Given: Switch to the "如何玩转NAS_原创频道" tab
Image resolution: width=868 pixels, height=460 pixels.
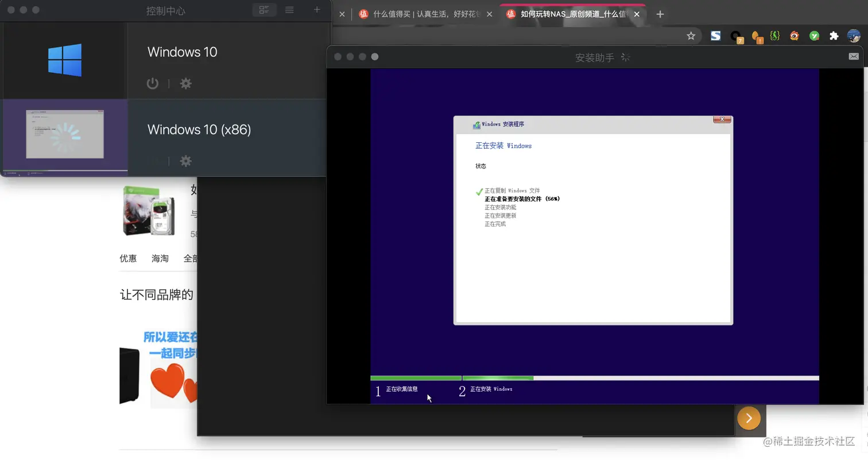Looking at the screenshot, I should (573, 14).
